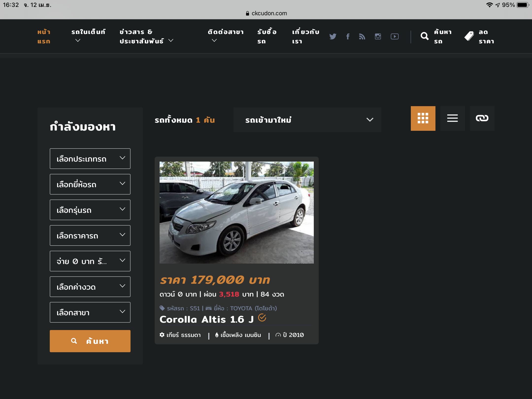
Task: Click the magnifier search car icon
Action: click(425, 36)
